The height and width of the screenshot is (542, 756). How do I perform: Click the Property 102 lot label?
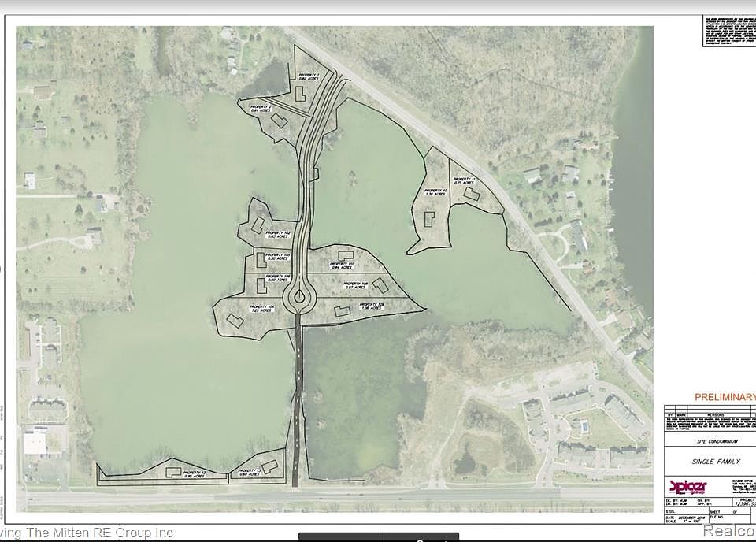click(278, 235)
